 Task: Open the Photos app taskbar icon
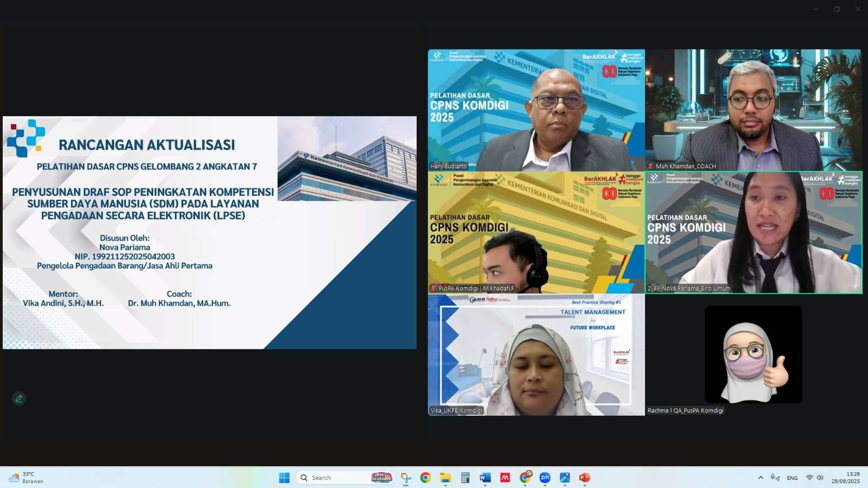[565, 478]
